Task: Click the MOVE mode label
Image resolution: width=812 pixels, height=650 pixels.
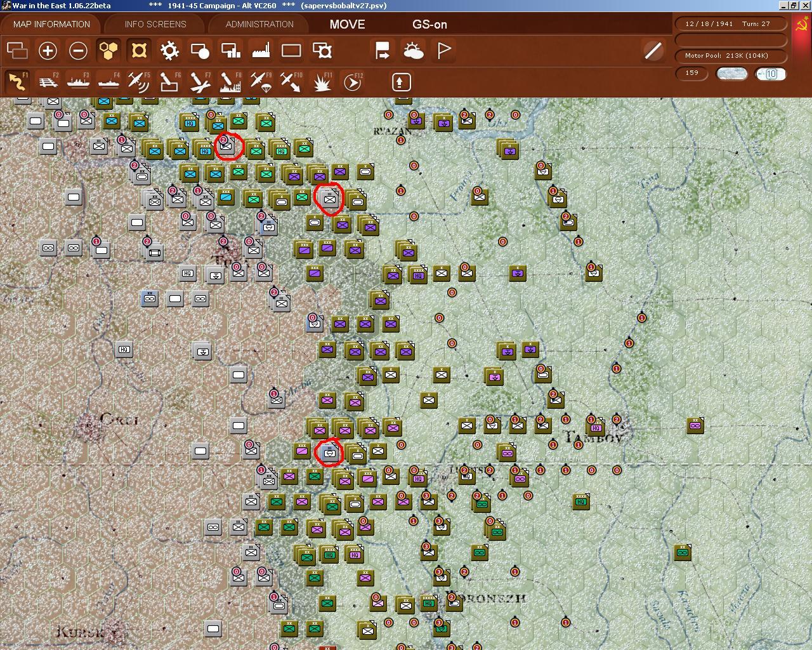Action: pyautogui.click(x=347, y=24)
